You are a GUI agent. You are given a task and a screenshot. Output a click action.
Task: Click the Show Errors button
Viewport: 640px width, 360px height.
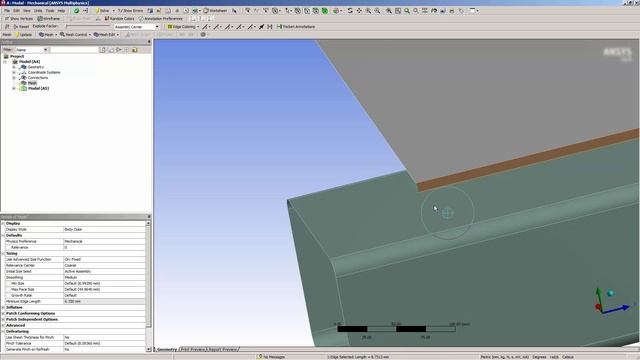click(x=130, y=11)
